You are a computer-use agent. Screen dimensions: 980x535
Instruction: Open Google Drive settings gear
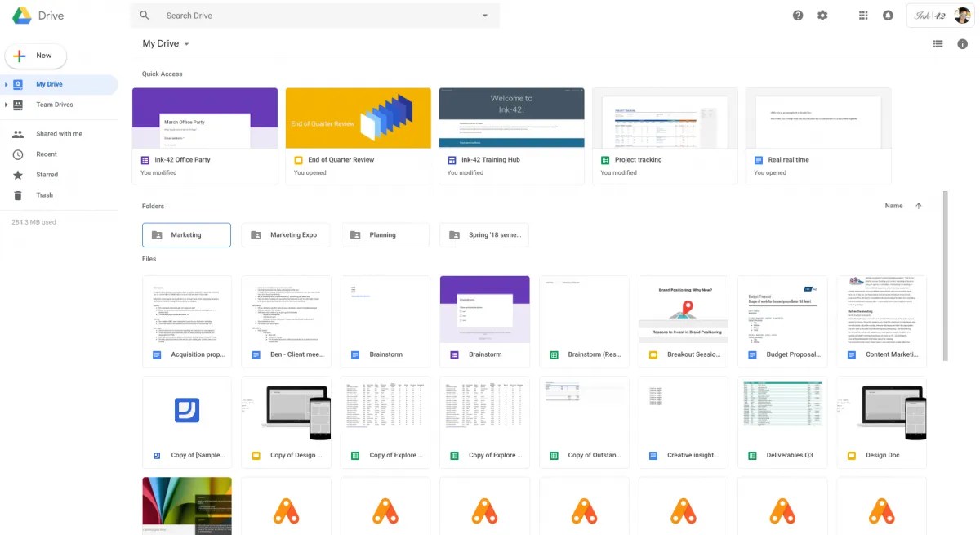(x=822, y=15)
